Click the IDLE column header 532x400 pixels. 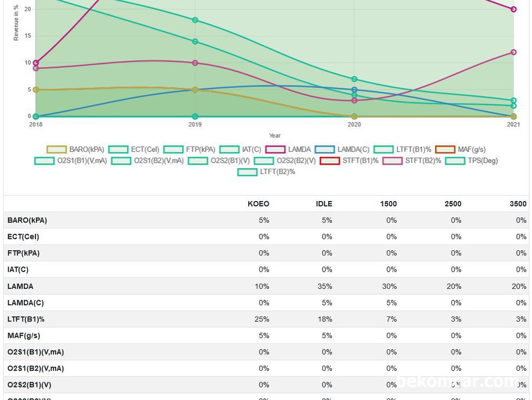tap(324, 204)
